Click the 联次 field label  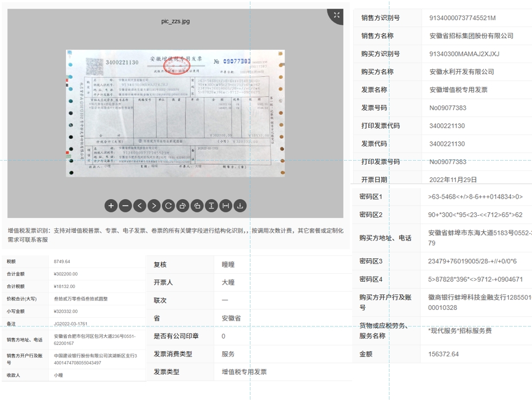pos(160,301)
